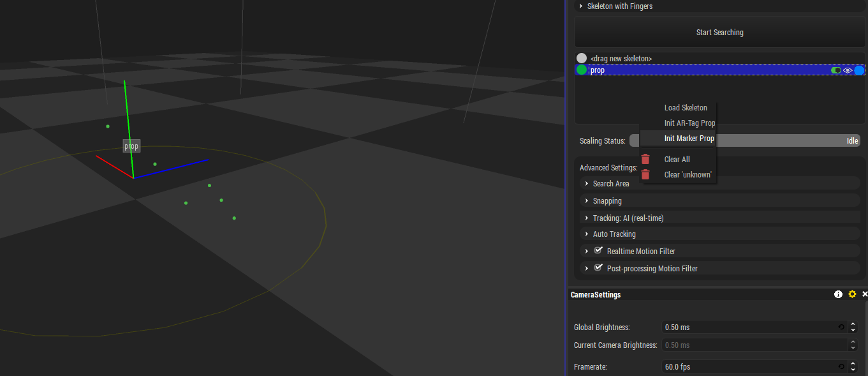Click the Global Brightness value field
868x376 pixels.
[x=749, y=327]
